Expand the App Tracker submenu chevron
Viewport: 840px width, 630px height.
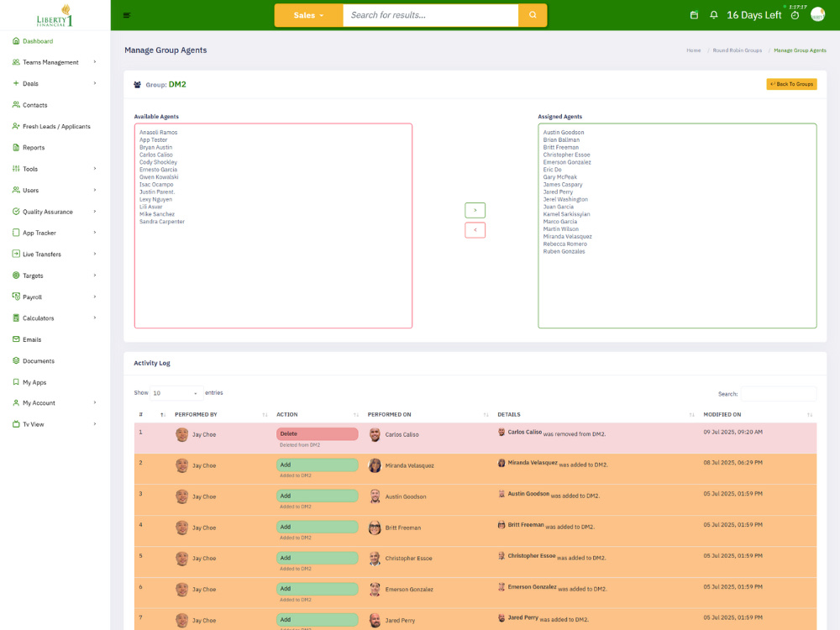pos(95,233)
